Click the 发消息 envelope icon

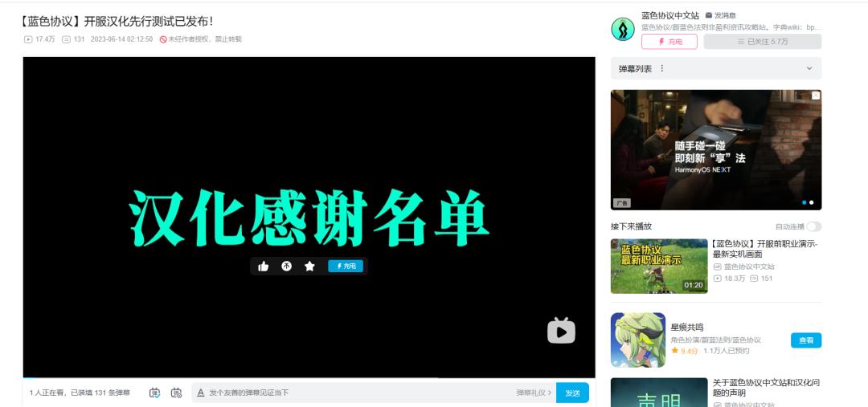[708, 15]
